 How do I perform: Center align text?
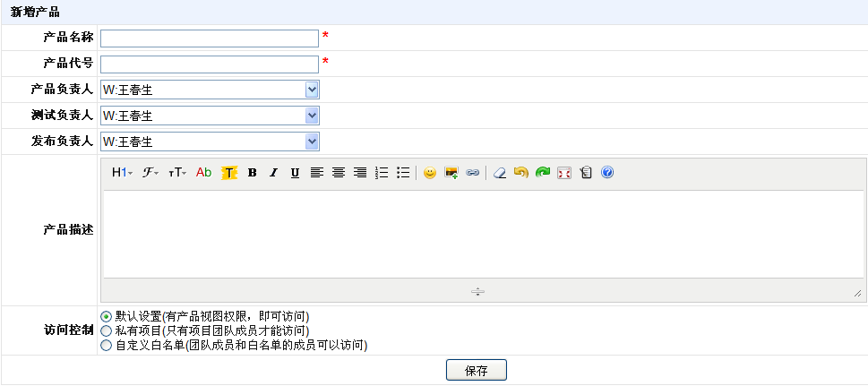pyautogui.click(x=339, y=173)
